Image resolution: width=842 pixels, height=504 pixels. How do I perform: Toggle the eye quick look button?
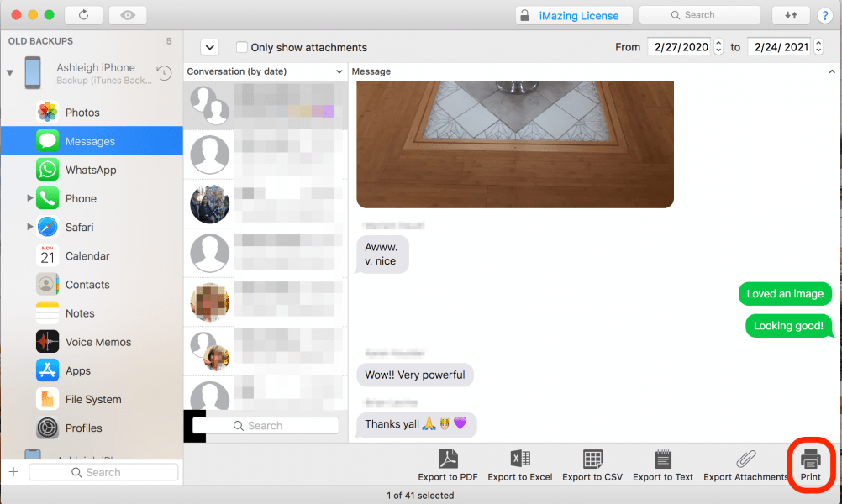pyautogui.click(x=127, y=15)
